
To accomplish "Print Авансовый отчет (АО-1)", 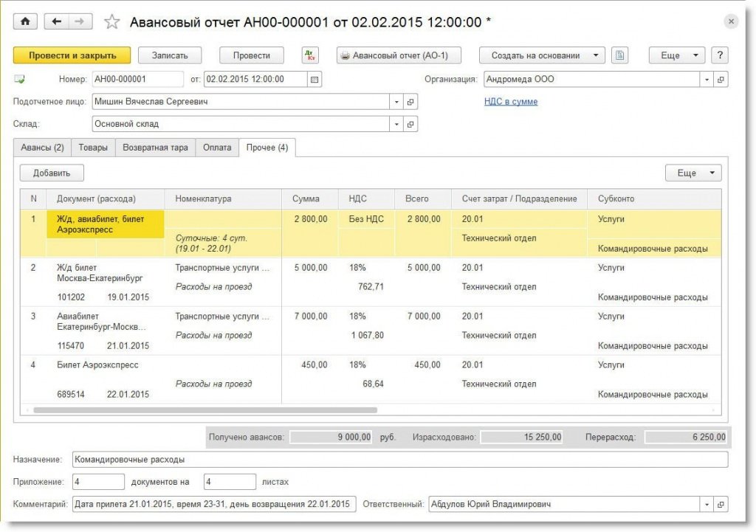I will pyautogui.click(x=399, y=55).
